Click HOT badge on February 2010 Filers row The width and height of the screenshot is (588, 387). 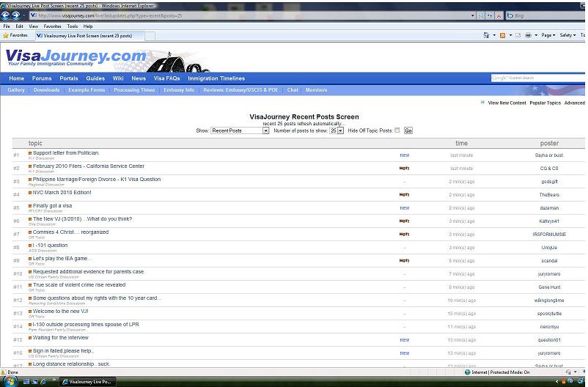(404, 169)
